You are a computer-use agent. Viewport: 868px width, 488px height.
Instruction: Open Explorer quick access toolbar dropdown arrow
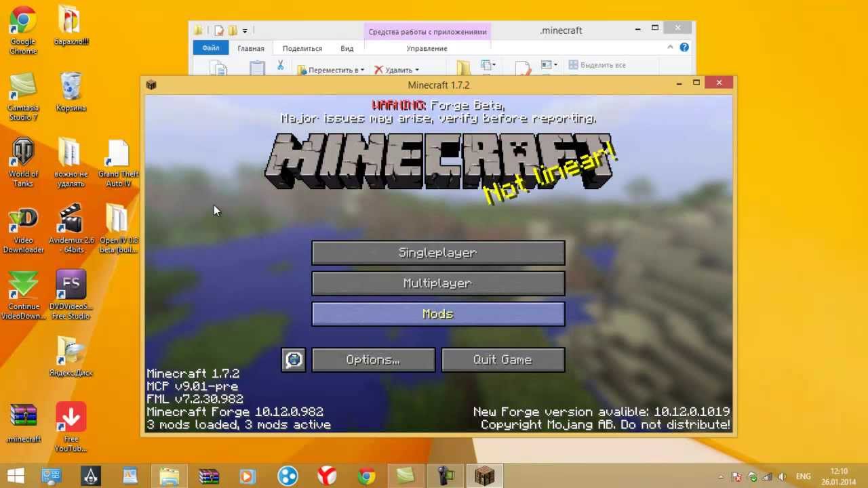(x=245, y=30)
